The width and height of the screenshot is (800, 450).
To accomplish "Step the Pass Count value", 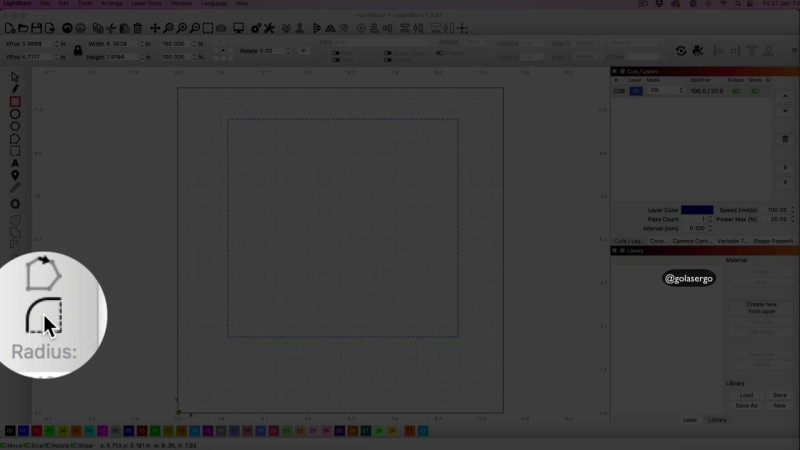I will coord(709,219).
